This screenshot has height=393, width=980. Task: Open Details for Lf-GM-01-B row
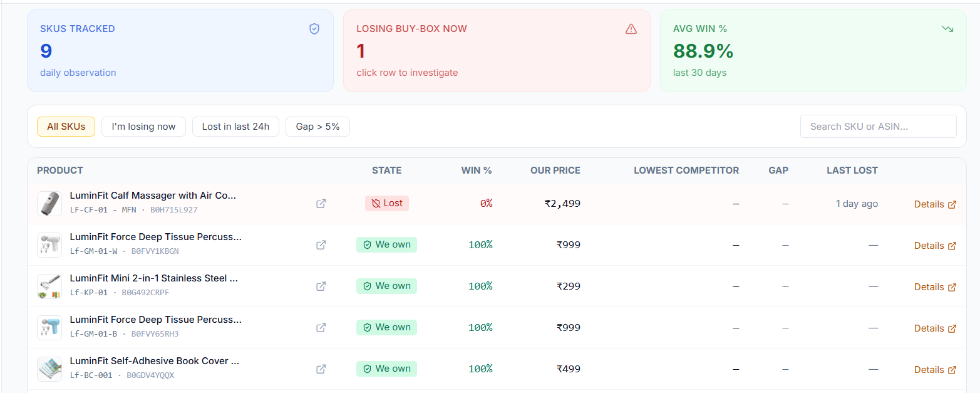935,328
